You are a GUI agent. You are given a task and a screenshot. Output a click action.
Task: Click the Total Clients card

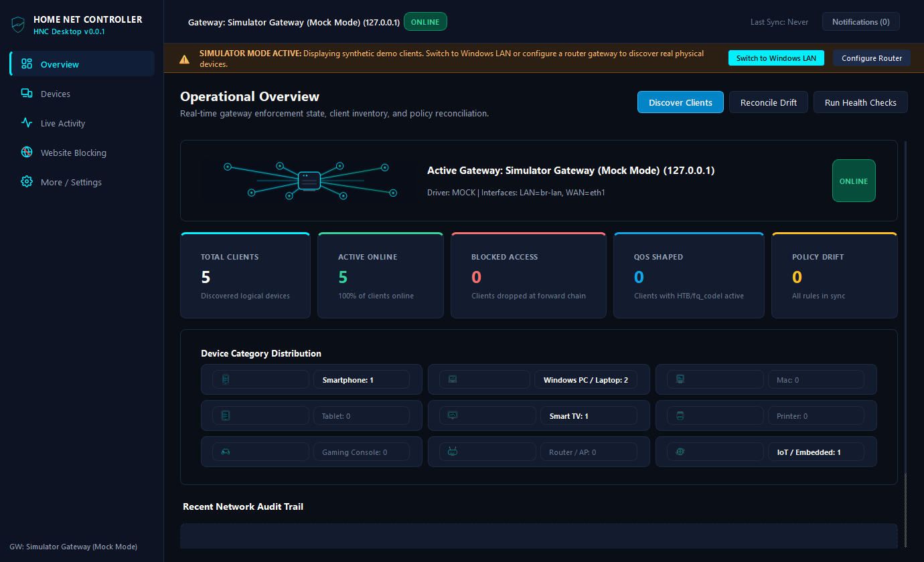(245, 275)
